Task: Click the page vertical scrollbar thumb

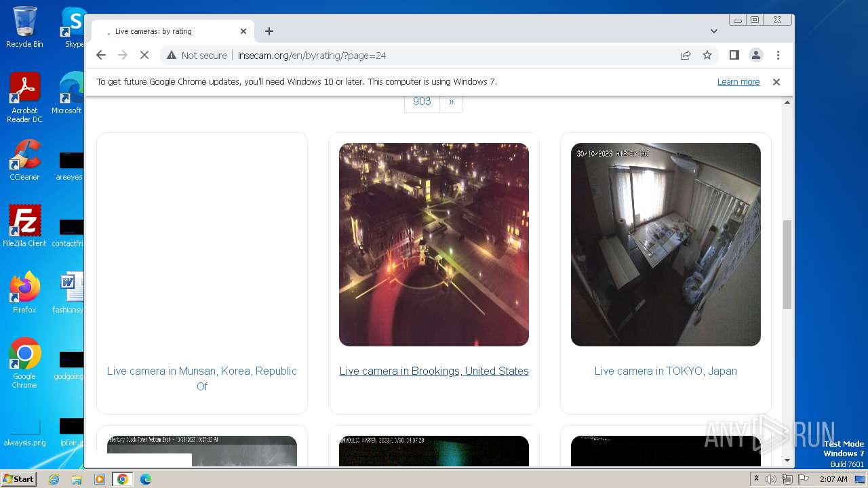Action: click(787, 264)
